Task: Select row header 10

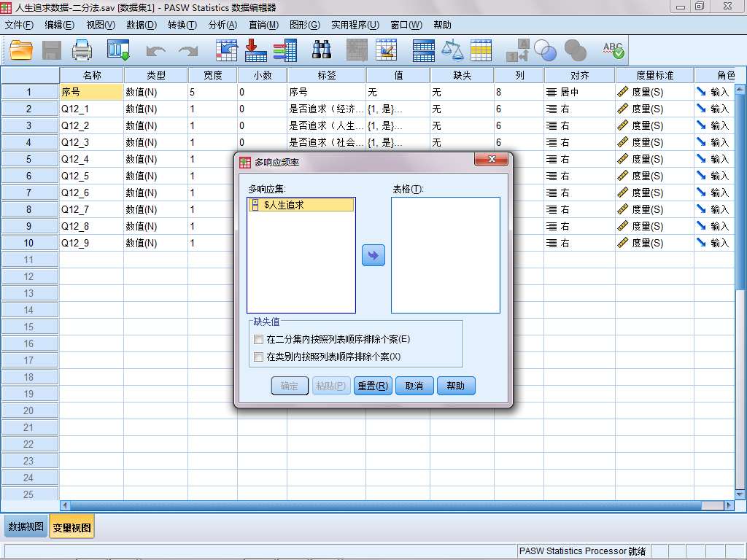Action: 29,243
